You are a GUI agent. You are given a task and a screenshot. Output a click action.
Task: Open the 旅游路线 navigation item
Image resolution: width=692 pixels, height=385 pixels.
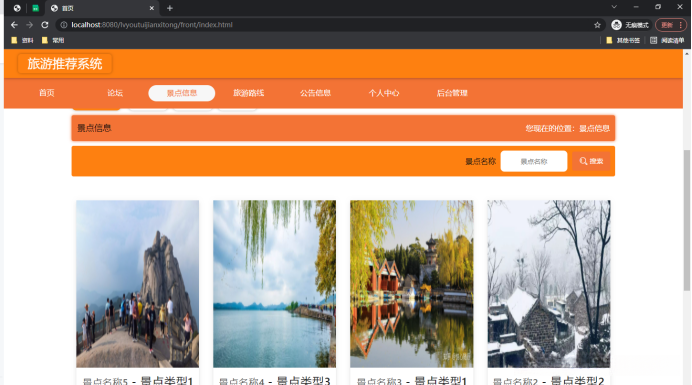tap(248, 93)
